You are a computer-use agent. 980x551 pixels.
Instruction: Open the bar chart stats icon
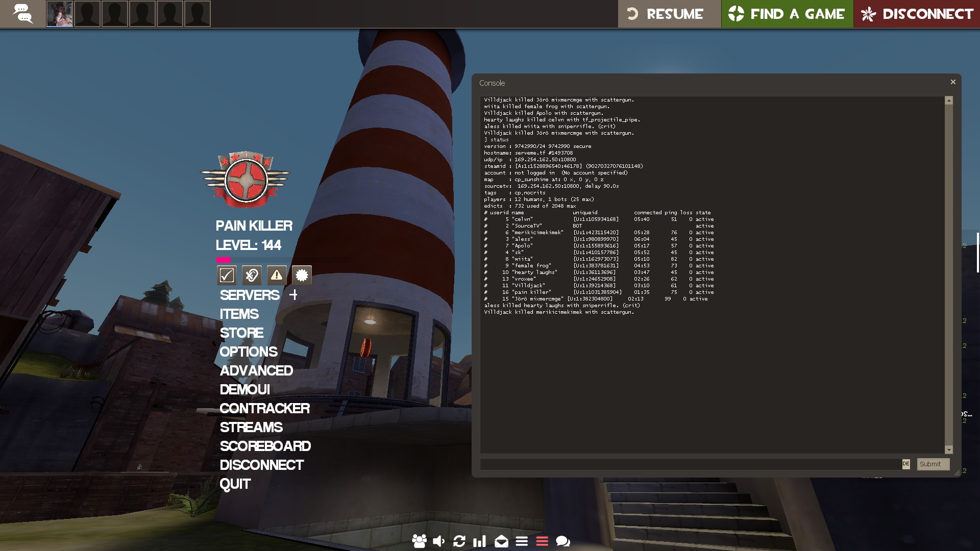[480, 541]
